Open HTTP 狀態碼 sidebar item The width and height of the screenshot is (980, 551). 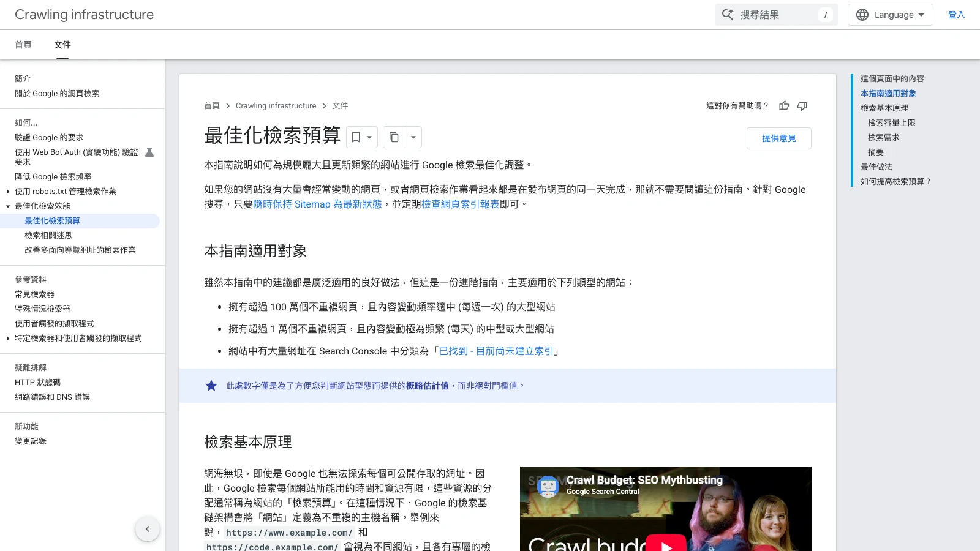[37, 383]
